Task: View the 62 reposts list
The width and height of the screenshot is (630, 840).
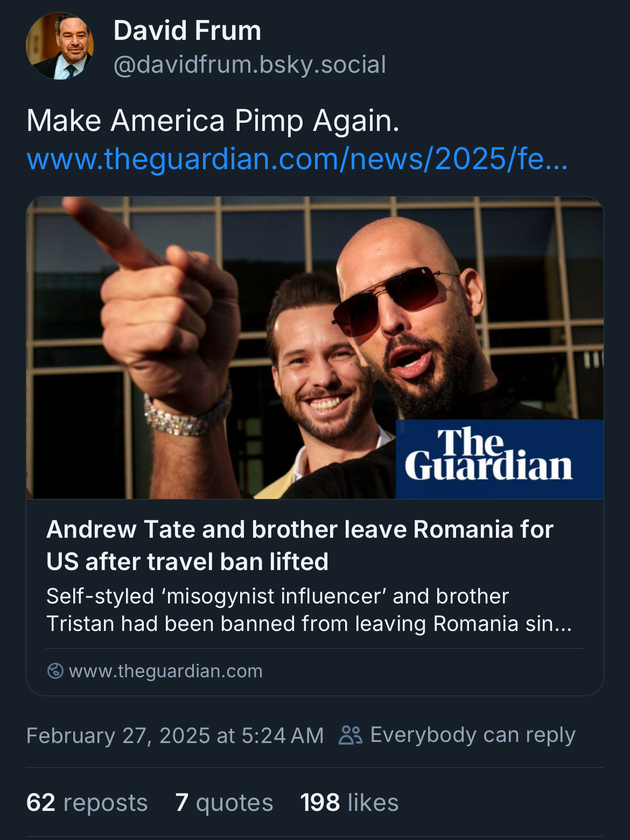Action: 87,802
